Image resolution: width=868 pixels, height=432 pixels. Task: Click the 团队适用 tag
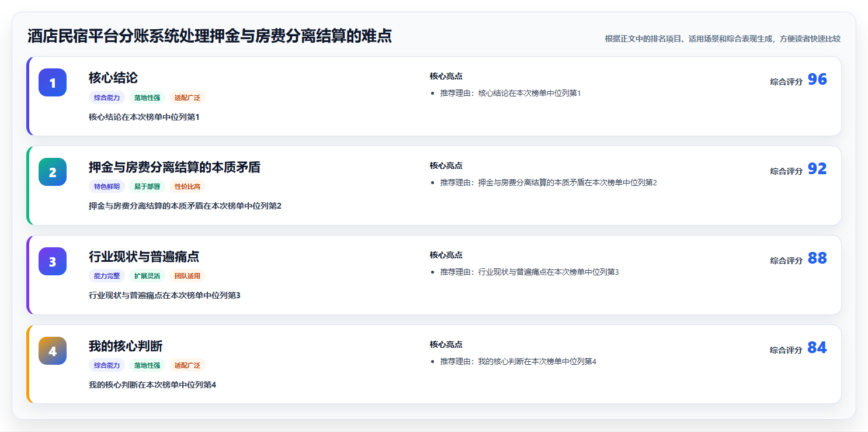188,276
